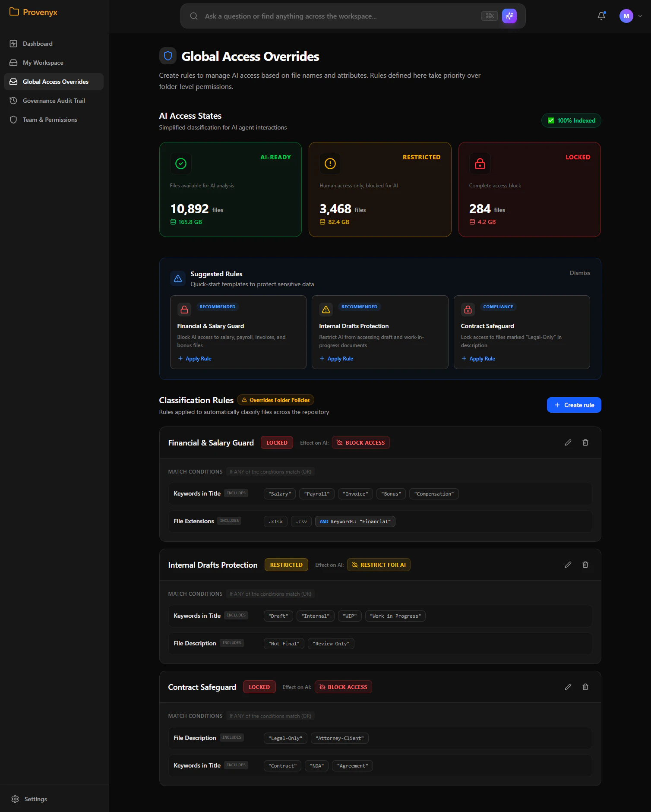
Task: Click the "Review Only" description chip
Action: pyautogui.click(x=331, y=644)
